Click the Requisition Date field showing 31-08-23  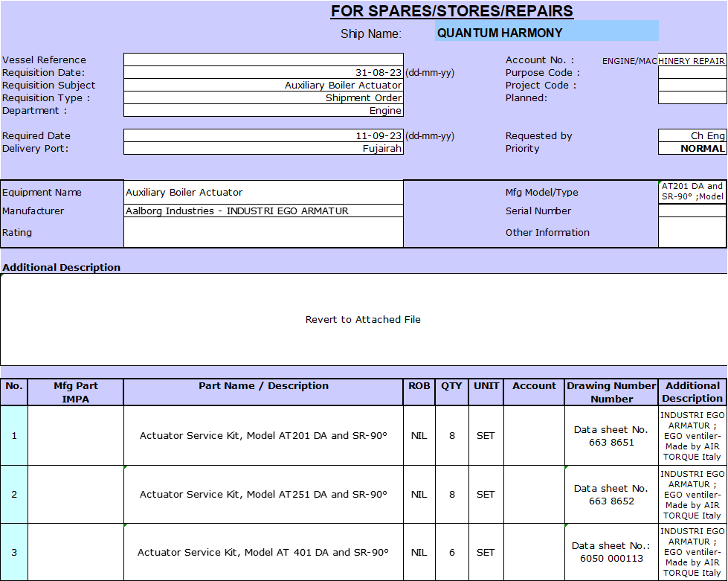tap(263, 73)
